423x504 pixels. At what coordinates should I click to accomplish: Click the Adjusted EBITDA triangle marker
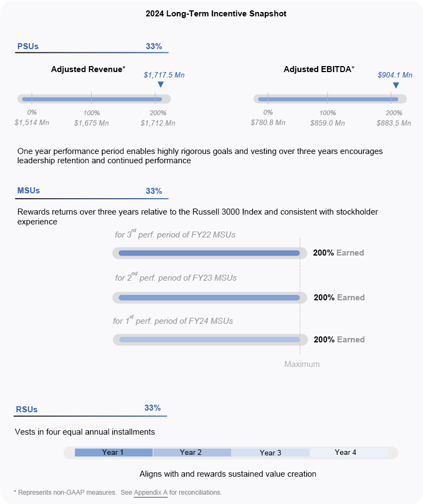coord(396,85)
